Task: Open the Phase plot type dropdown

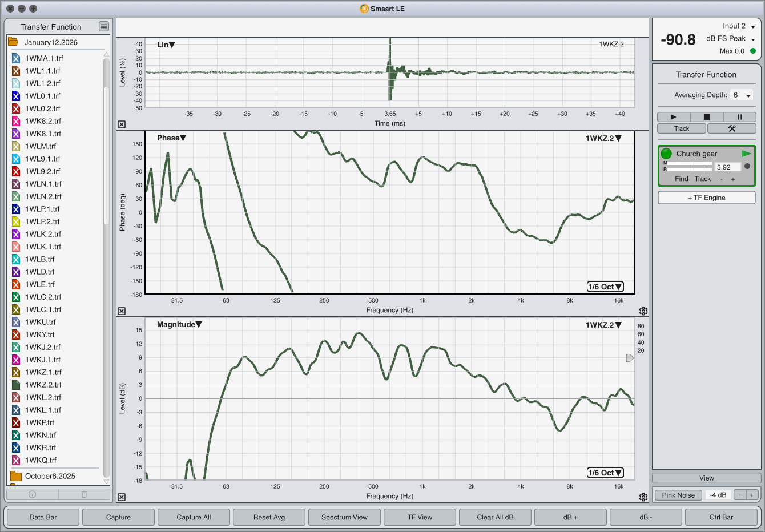Action: click(171, 138)
